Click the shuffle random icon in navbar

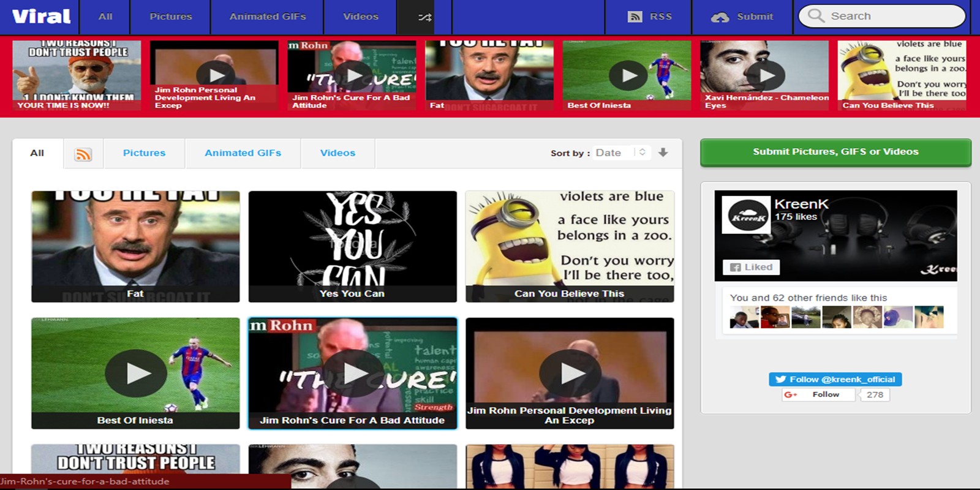[424, 17]
